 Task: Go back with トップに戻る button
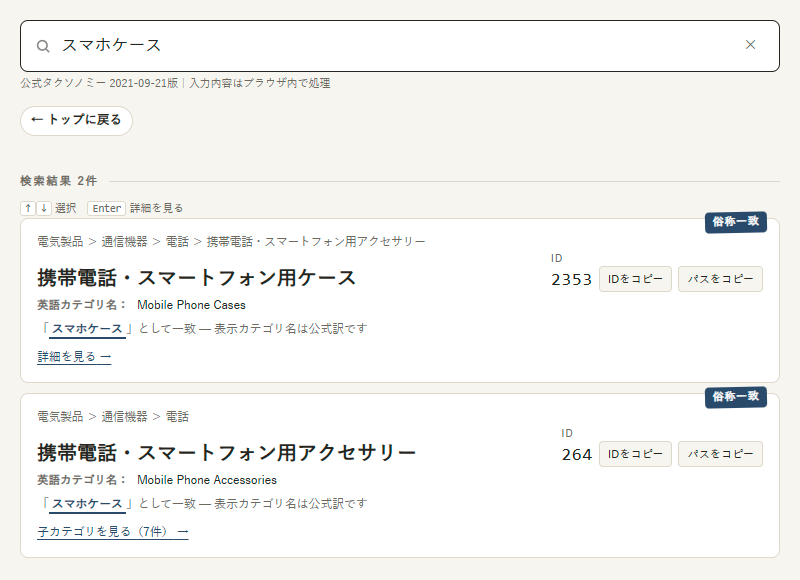[77, 120]
